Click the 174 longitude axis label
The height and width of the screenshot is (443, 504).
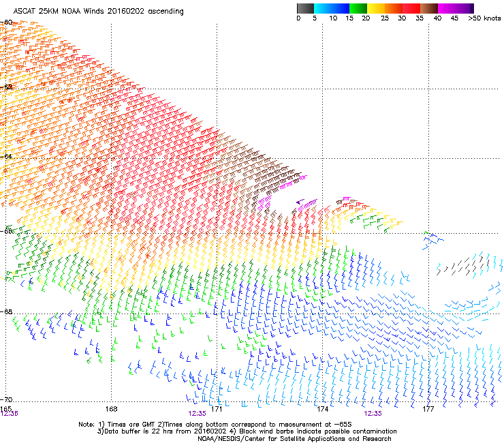click(x=322, y=409)
